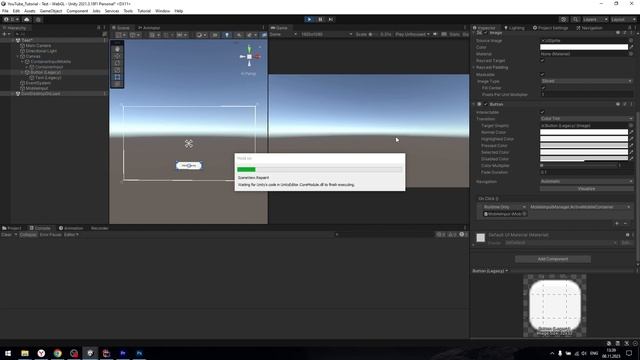Open the GameObject menu
This screenshot has height=360, width=640.
(x=51, y=11)
